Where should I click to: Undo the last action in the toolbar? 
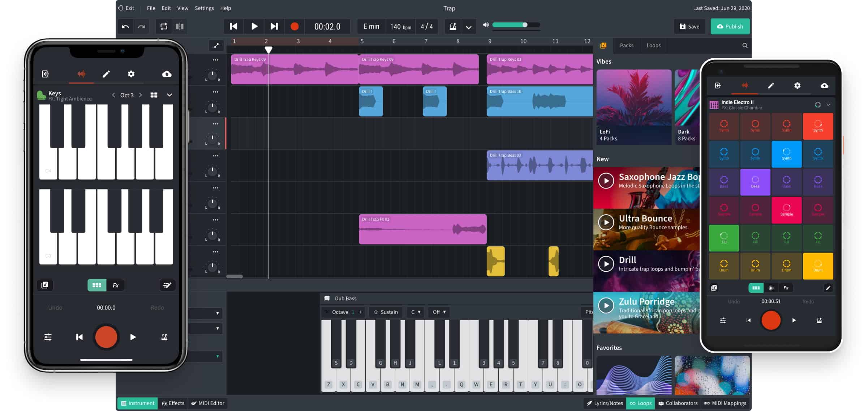tap(125, 26)
